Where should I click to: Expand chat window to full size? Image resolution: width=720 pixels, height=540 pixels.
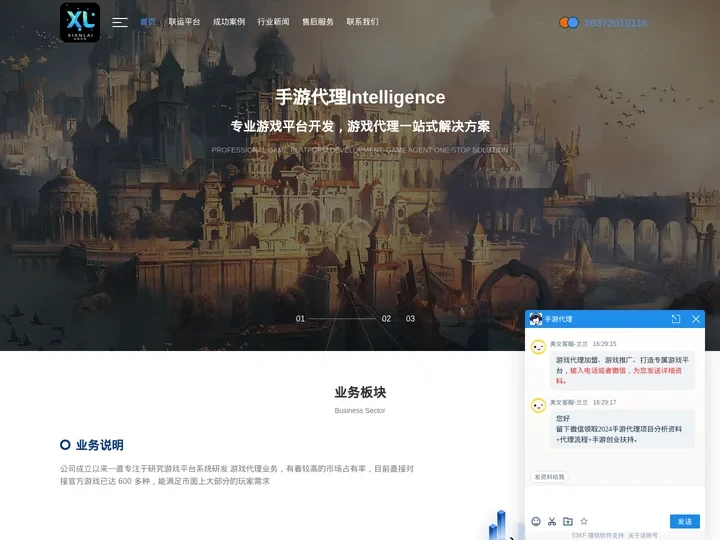(675, 319)
